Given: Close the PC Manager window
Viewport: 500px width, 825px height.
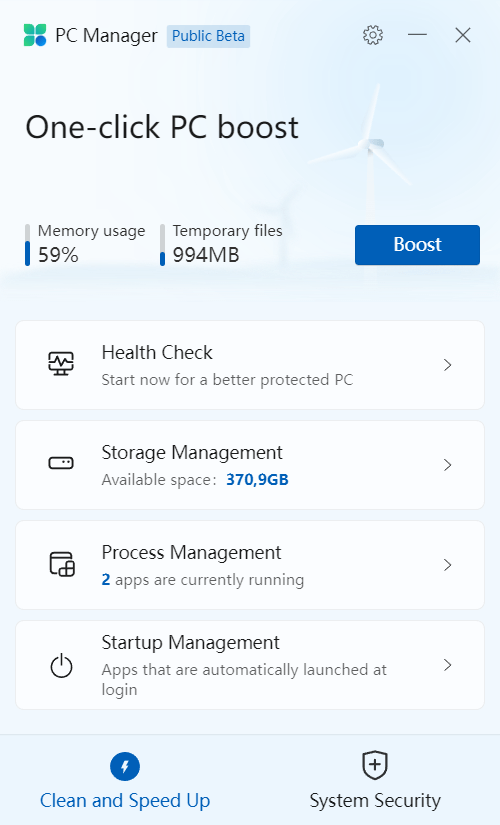Looking at the screenshot, I should 463,35.
